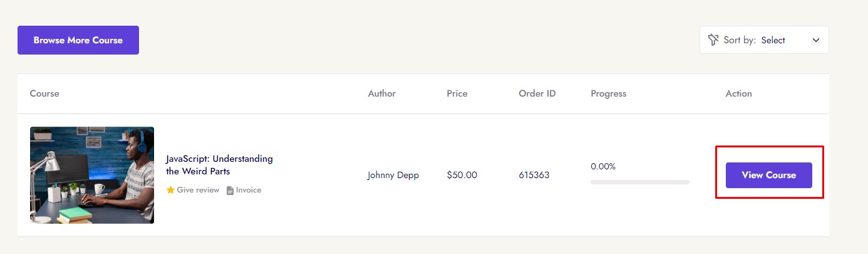Screen dimensions: 868x254
Task: Click the Give review link
Action: pos(198,190)
